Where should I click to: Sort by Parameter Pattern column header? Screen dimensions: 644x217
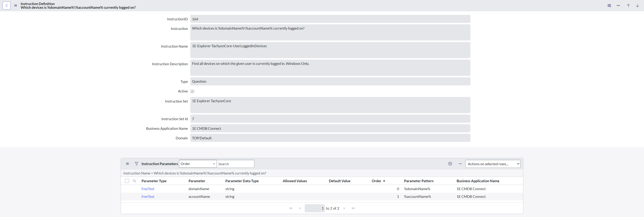tap(419, 181)
